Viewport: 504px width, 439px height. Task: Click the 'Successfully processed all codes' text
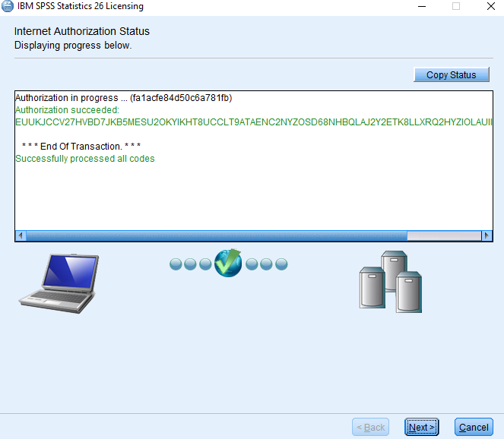click(x=85, y=159)
